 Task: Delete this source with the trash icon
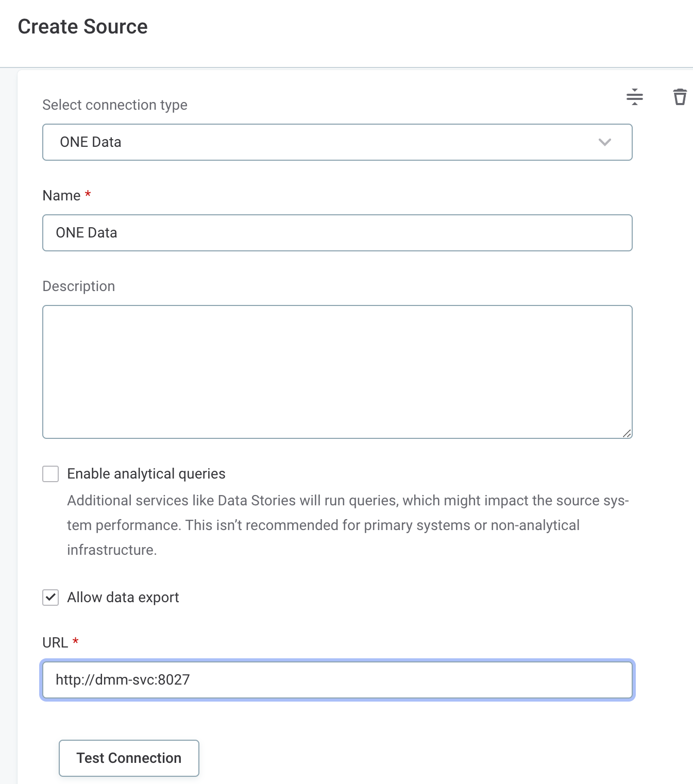[x=680, y=97]
